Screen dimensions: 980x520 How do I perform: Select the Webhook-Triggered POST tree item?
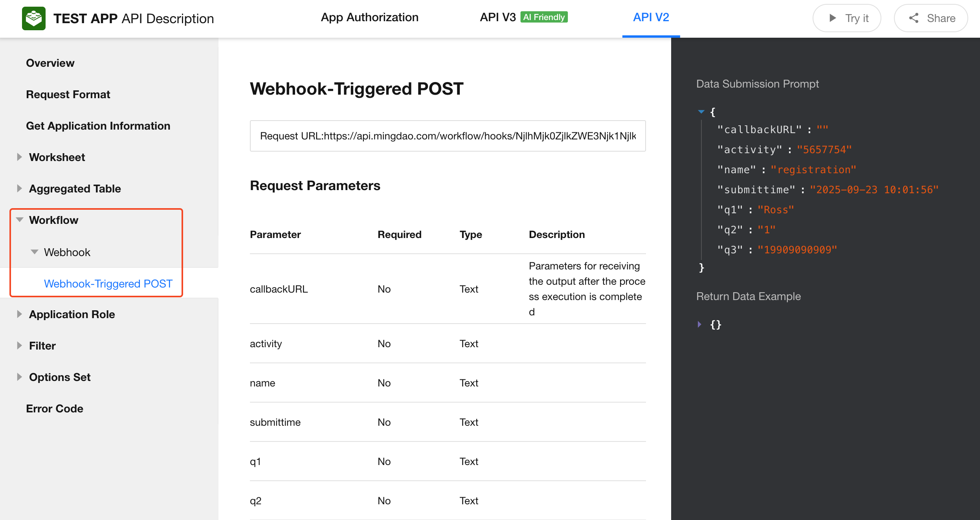[108, 284]
